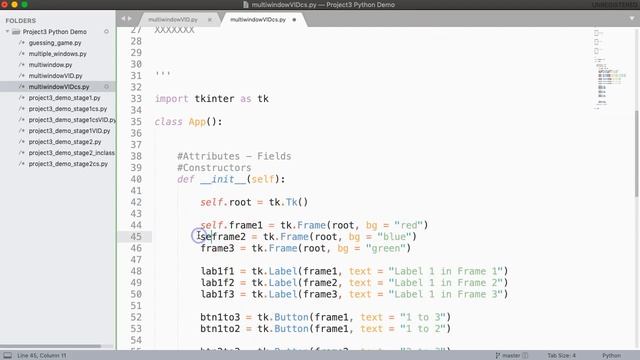The width and height of the screenshot is (640, 360).
Task: Click the sidebar horizontal scrollbar
Action: point(51,346)
